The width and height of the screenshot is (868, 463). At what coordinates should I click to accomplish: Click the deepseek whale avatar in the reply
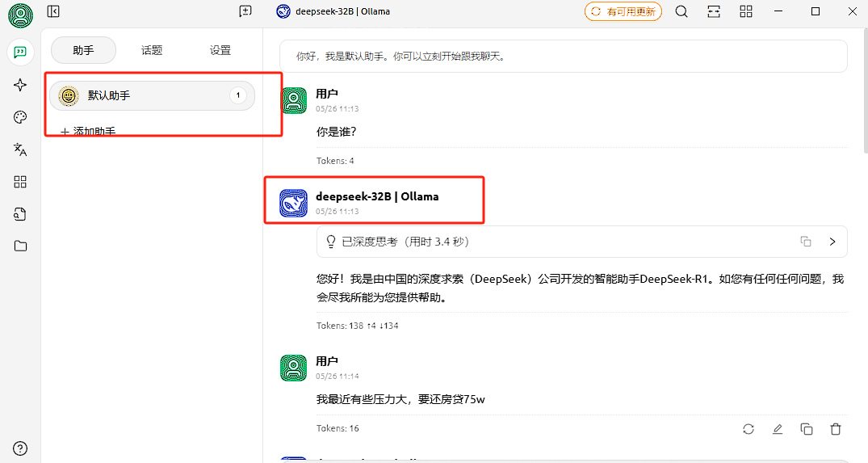click(293, 203)
